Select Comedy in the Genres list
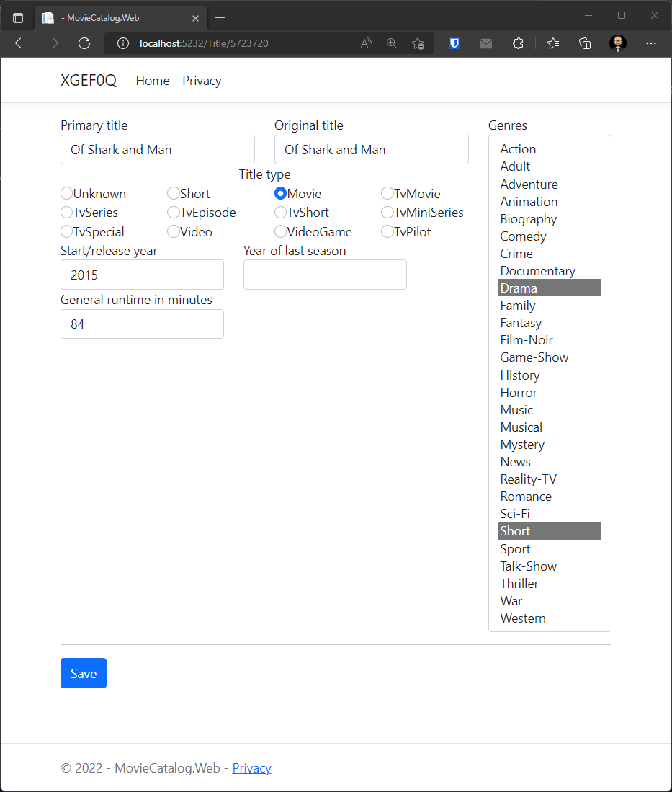 [524, 236]
